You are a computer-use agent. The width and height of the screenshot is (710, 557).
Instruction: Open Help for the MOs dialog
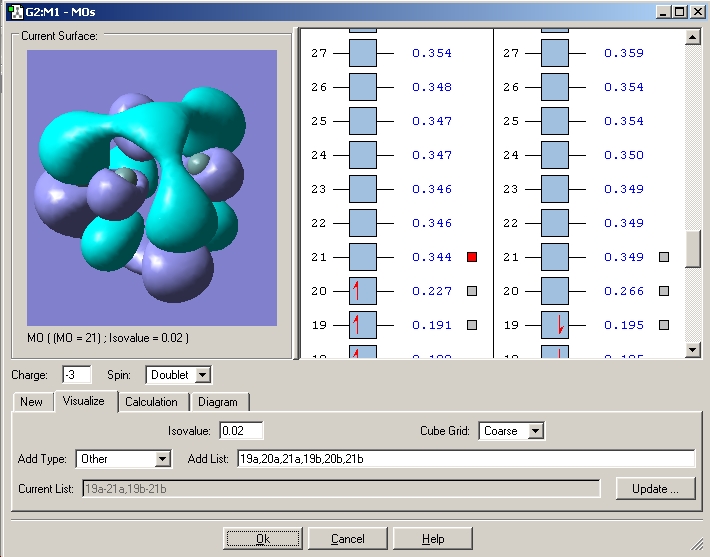pos(433,539)
